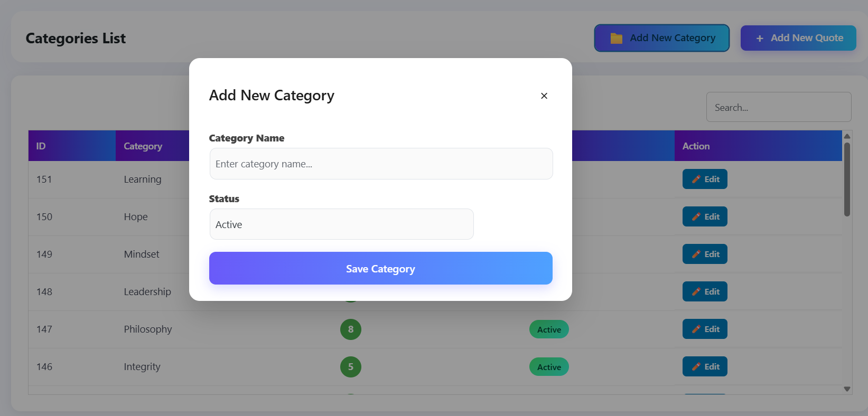The width and height of the screenshot is (868, 416).
Task: Click the Add New Quote button
Action: (798, 38)
